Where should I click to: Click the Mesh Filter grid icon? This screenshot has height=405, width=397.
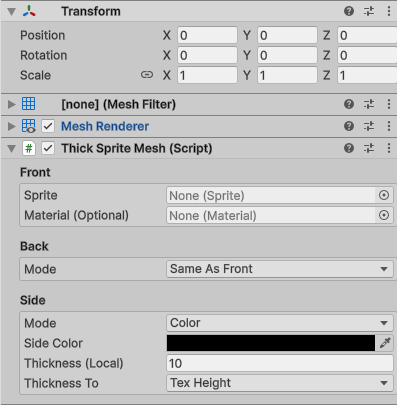28,104
